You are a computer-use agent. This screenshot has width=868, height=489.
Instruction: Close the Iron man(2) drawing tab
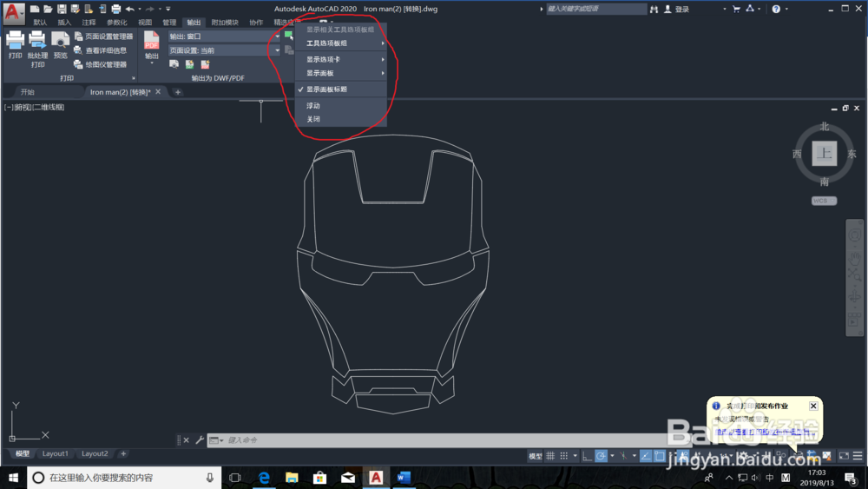point(158,92)
